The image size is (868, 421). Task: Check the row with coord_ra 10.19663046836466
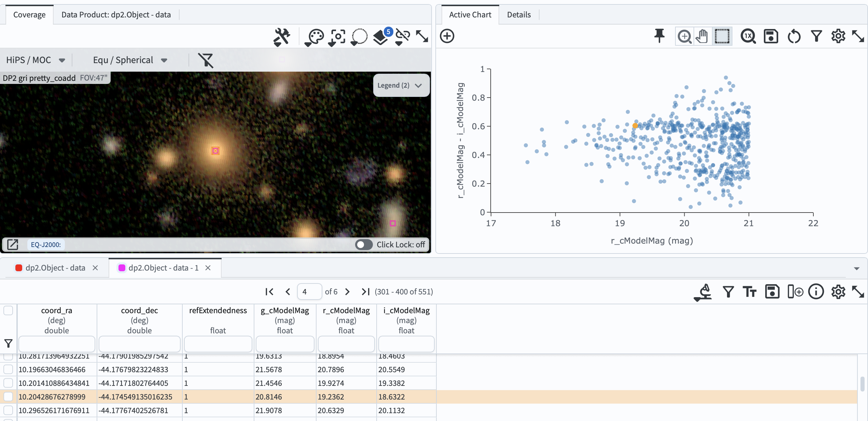(8, 369)
